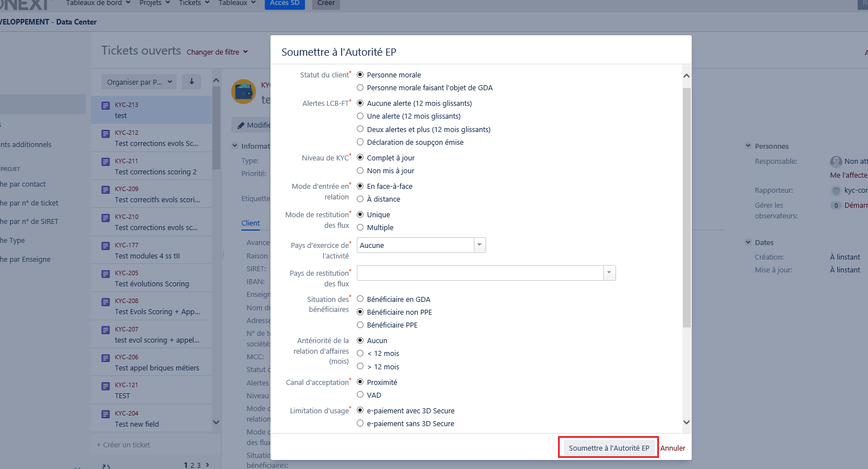The image size is (868, 469).
Task: Choose 'Bénéficiaire PPE' radio option
Action: click(360, 325)
